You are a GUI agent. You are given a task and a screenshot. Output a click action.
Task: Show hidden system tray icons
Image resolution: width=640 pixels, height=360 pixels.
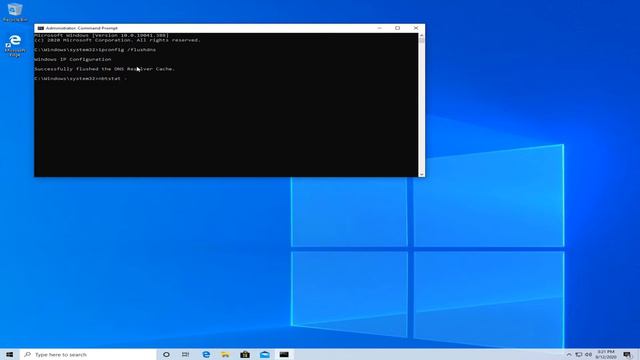click(569, 354)
